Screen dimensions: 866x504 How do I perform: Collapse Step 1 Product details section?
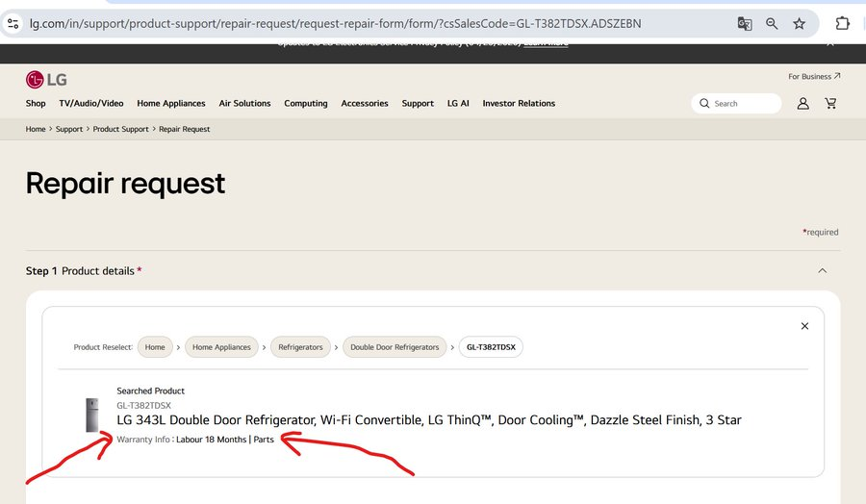pyautogui.click(x=823, y=270)
